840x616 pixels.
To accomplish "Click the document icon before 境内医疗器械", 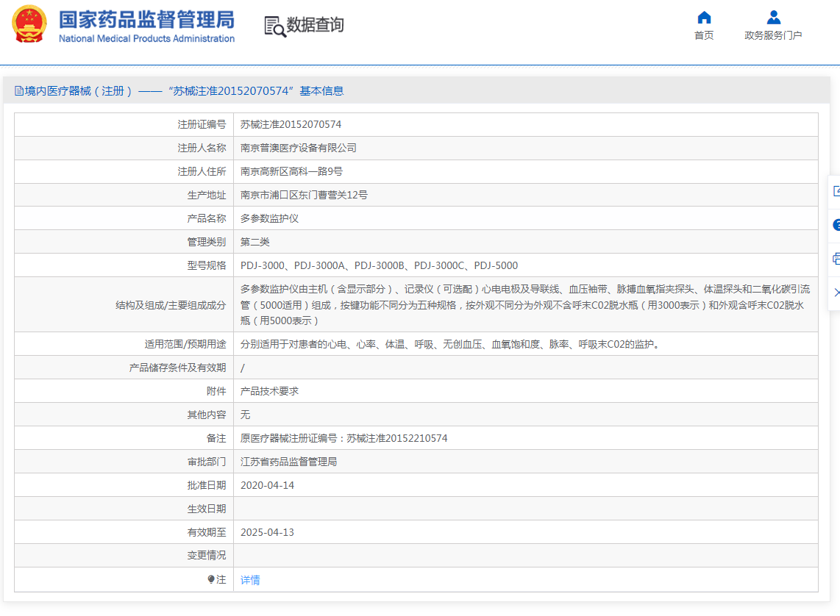I will click(18, 91).
